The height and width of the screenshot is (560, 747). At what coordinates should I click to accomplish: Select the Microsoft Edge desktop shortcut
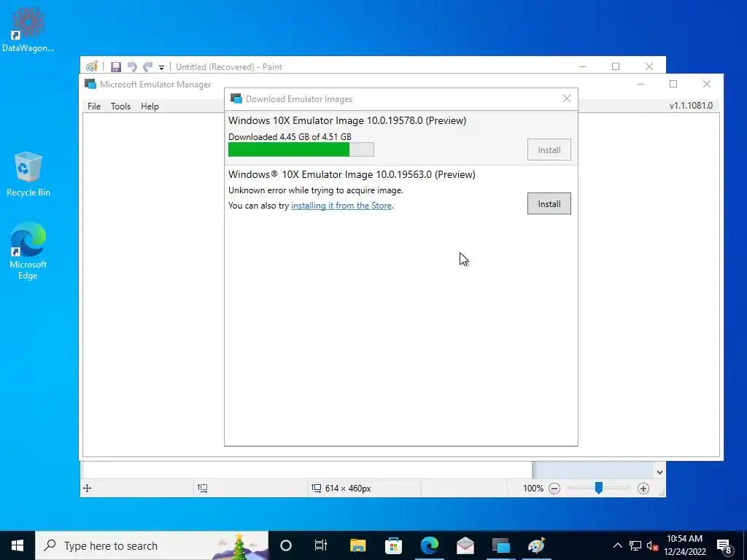(x=28, y=251)
